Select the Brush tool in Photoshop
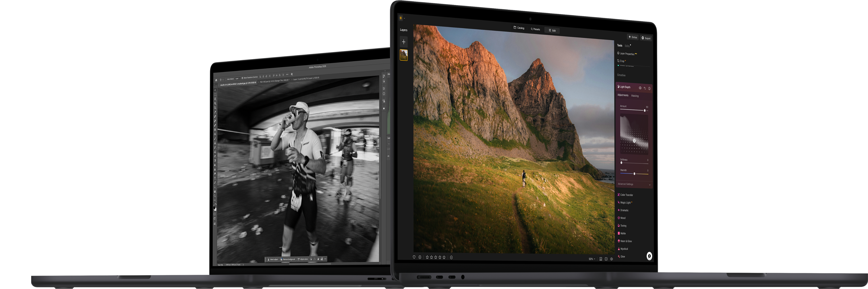The height and width of the screenshot is (289, 868). coord(215,139)
